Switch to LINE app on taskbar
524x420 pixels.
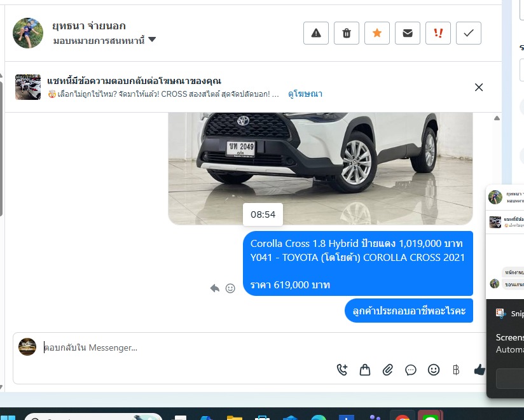tap(431, 415)
